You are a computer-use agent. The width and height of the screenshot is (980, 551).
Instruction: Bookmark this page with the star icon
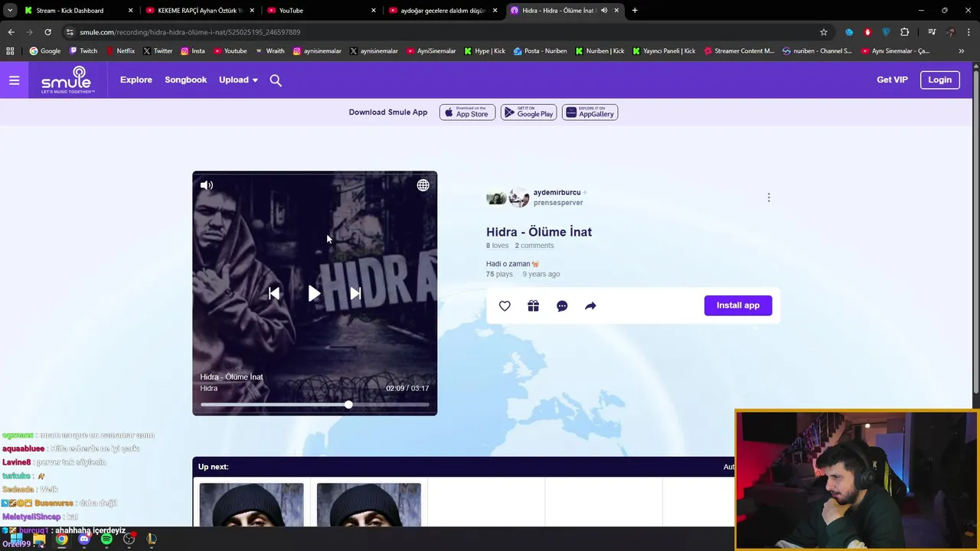tap(824, 32)
